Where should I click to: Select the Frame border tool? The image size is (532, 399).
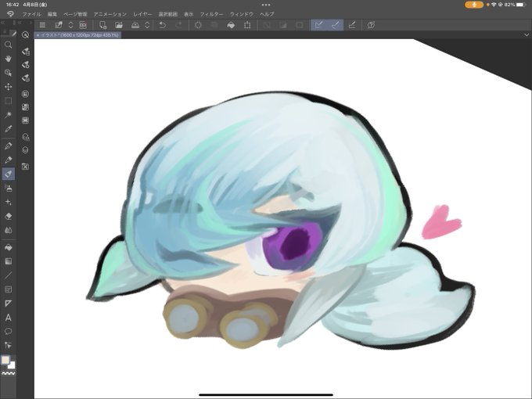coord(8,289)
